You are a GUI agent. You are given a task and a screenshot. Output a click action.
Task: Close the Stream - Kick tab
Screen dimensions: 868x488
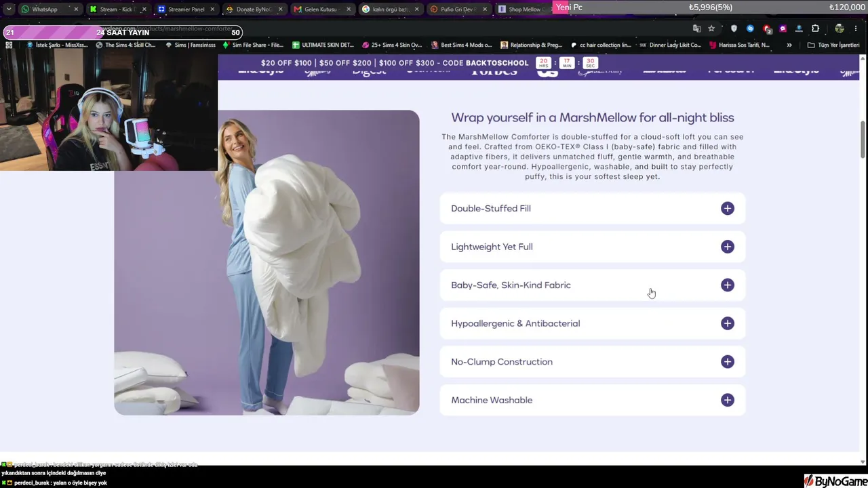pyautogui.click(x=144, y=9)
